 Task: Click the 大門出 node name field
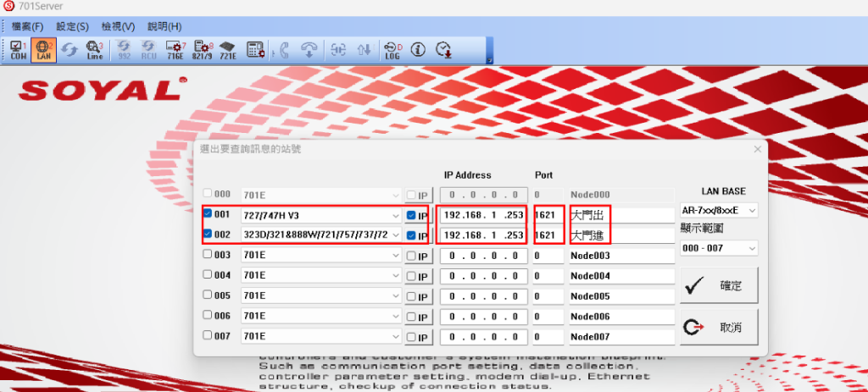coord(621,215)
